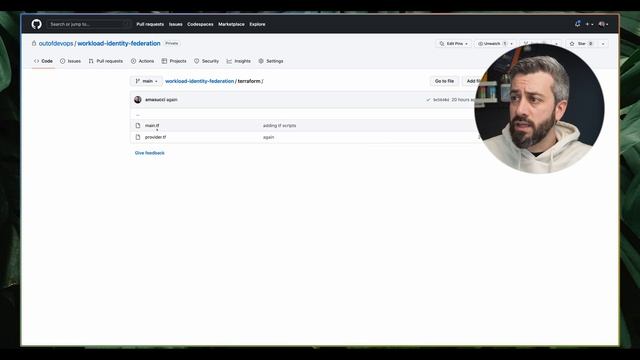Open Issues in top navigation bar

[176, 24]
